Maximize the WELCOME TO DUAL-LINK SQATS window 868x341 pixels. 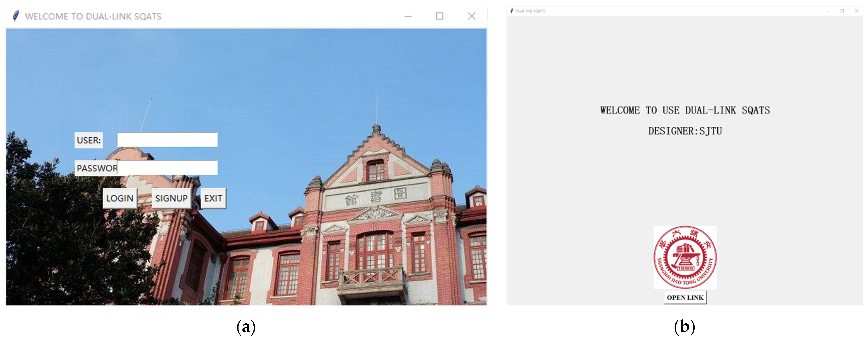[x=439, y=16]
